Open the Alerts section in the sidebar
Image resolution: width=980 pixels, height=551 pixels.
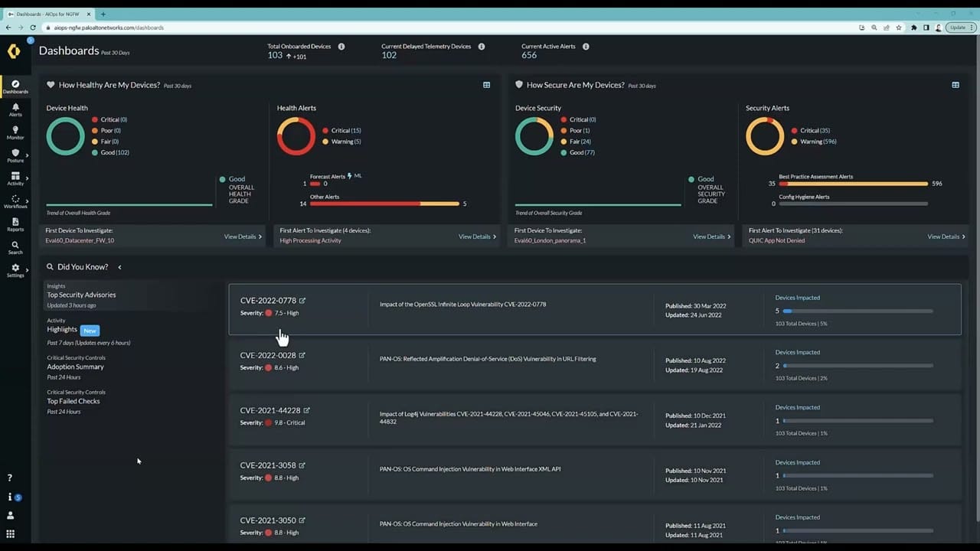(15, 111)
